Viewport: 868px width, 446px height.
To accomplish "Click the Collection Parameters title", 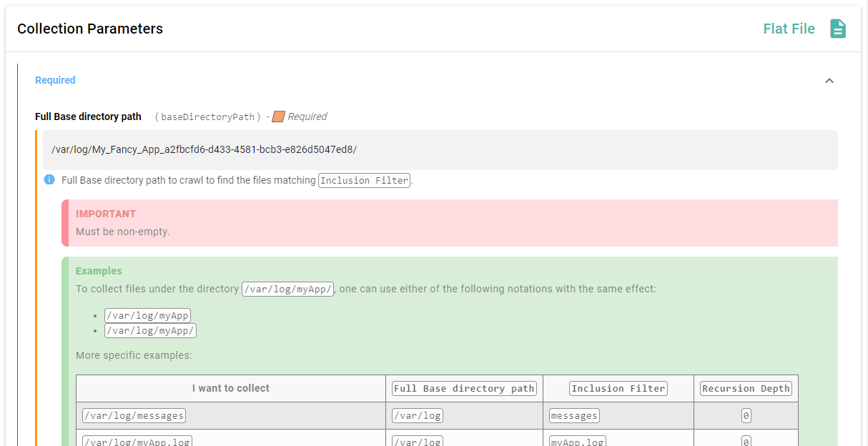I will (90, 29).
